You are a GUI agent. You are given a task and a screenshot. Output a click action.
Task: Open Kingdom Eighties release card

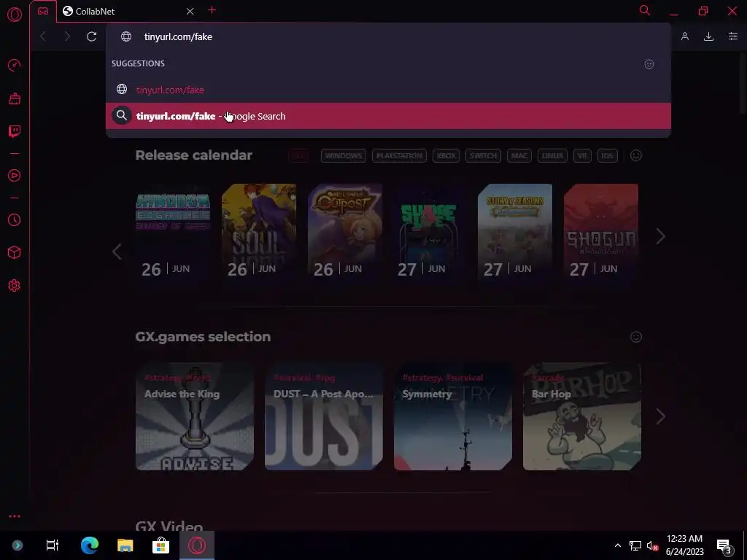click(x=173, y=234)
